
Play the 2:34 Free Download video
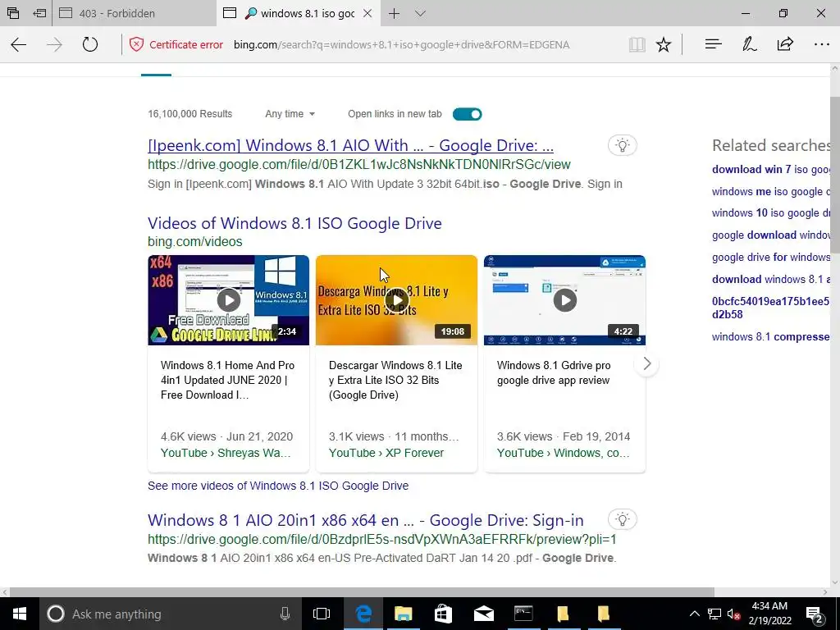tap(229, 300)
